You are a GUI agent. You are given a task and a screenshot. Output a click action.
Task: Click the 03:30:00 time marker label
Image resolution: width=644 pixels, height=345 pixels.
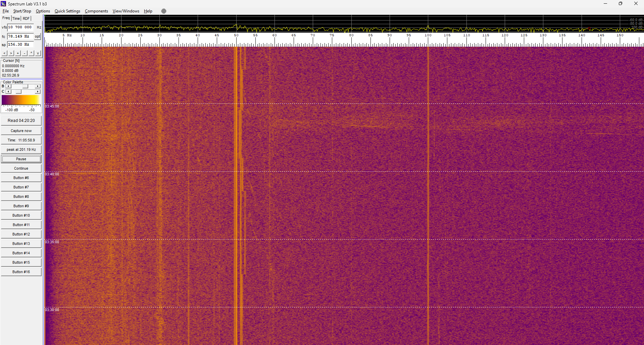(x=52, y=310)
